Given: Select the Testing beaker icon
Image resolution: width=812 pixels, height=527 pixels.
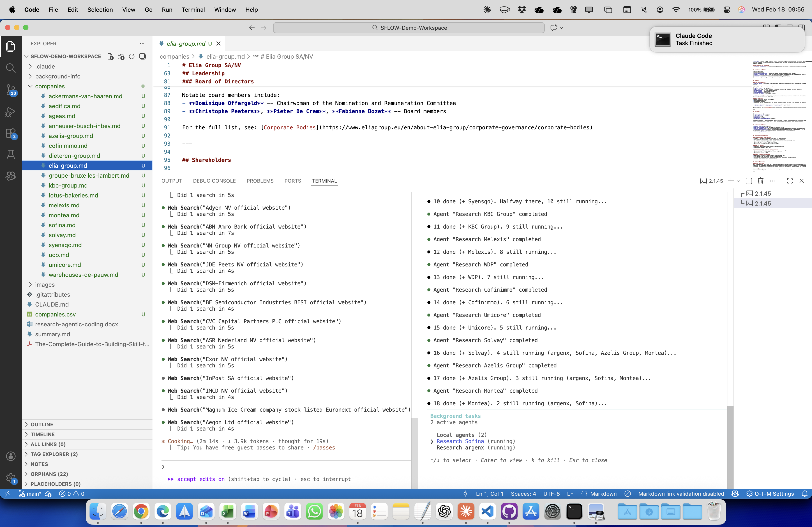Looking at the screenshot, I should tap(11, 154).
